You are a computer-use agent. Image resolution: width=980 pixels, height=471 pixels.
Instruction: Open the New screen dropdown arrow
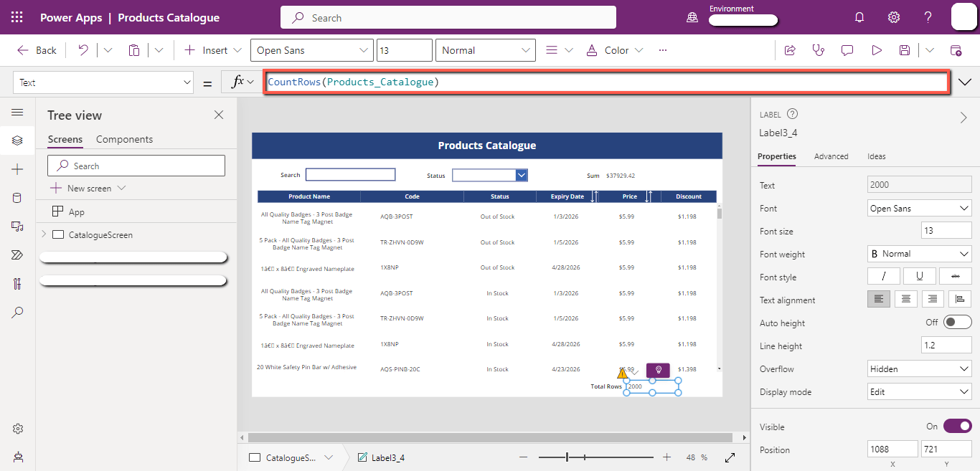121,188
